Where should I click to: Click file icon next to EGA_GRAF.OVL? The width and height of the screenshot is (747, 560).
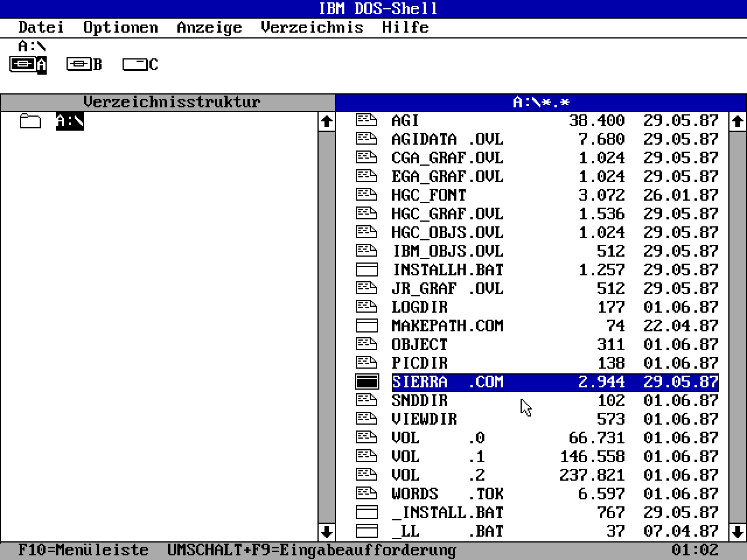[366, 176]
